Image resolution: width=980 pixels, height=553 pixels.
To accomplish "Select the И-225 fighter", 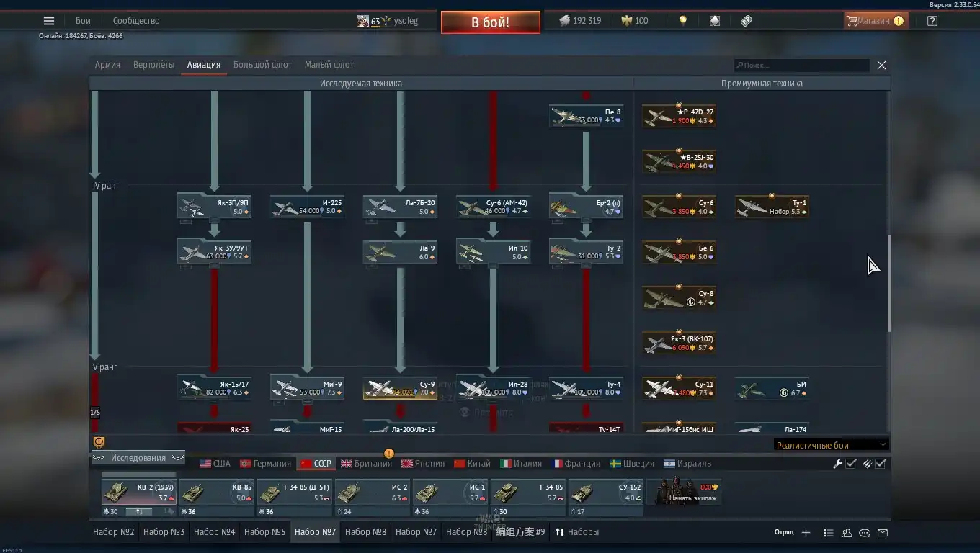I will click(x=307, y=207).
